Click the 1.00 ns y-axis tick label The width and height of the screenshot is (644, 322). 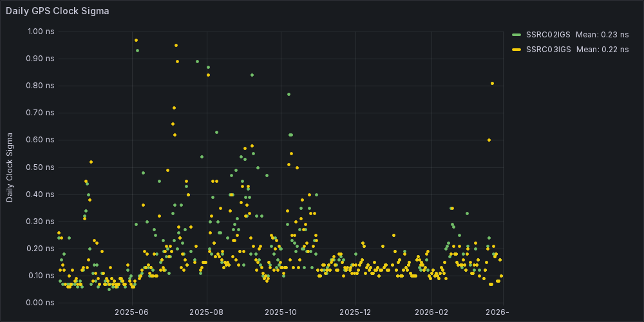41,32
